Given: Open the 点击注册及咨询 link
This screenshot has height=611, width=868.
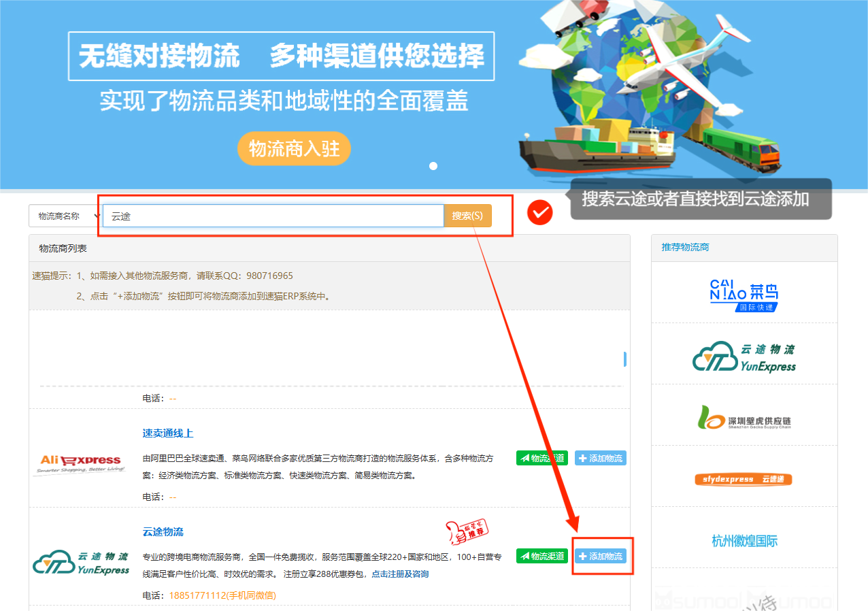Looking at the screenshot, I should click(400, 574).
